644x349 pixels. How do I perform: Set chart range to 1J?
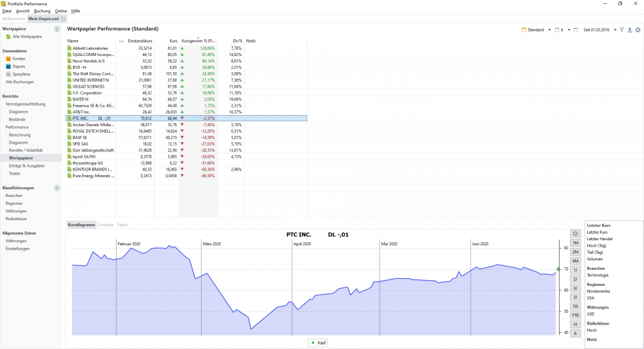pyautogui.click(x=575, y=270)
